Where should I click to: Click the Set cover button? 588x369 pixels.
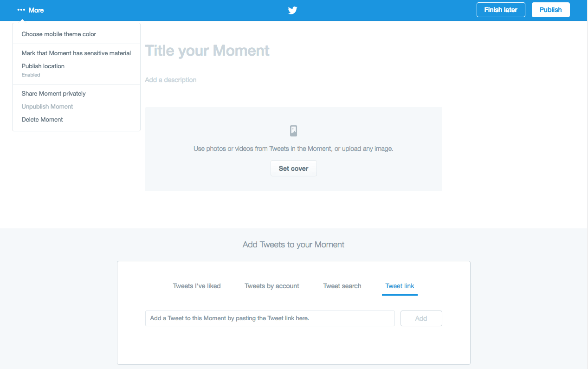tap(293, 168)
